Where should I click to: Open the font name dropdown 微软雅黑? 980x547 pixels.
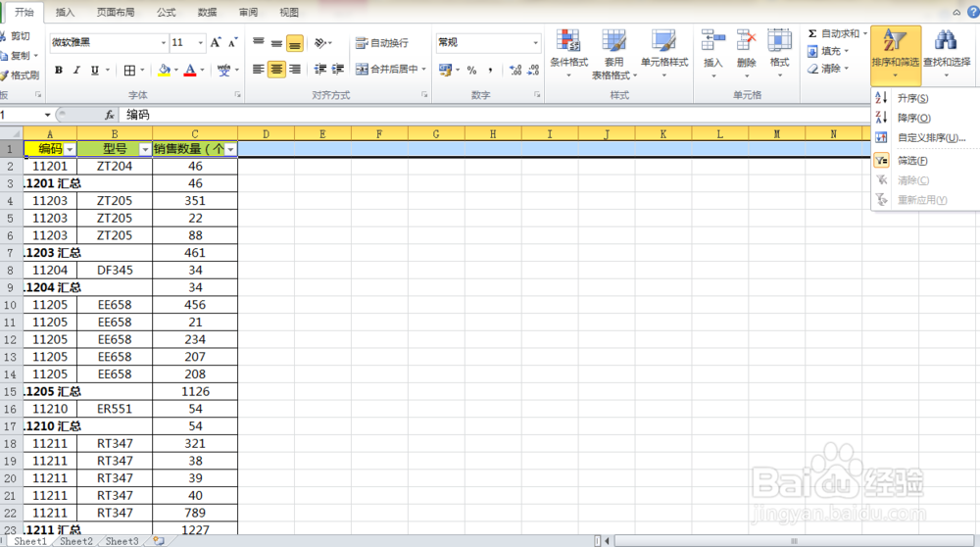pos(164,42)
